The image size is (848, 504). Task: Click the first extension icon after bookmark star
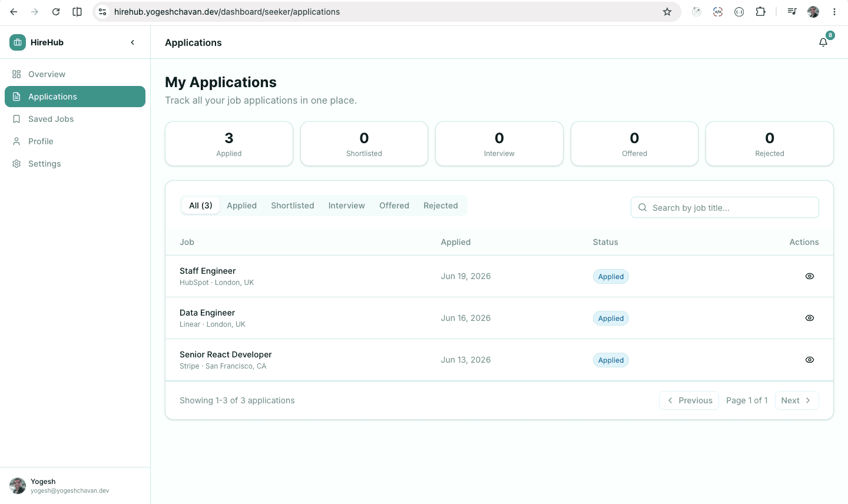click(697, 12)
